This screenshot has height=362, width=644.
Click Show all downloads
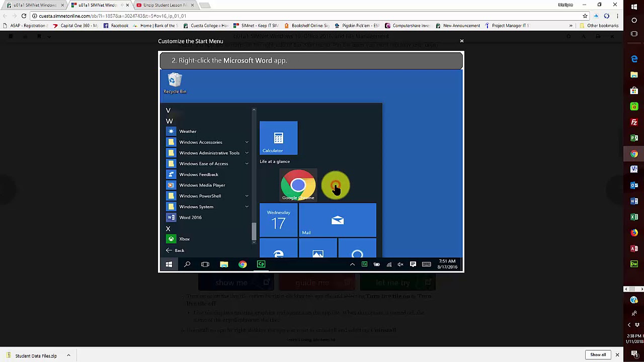click(x=598, y=355)
